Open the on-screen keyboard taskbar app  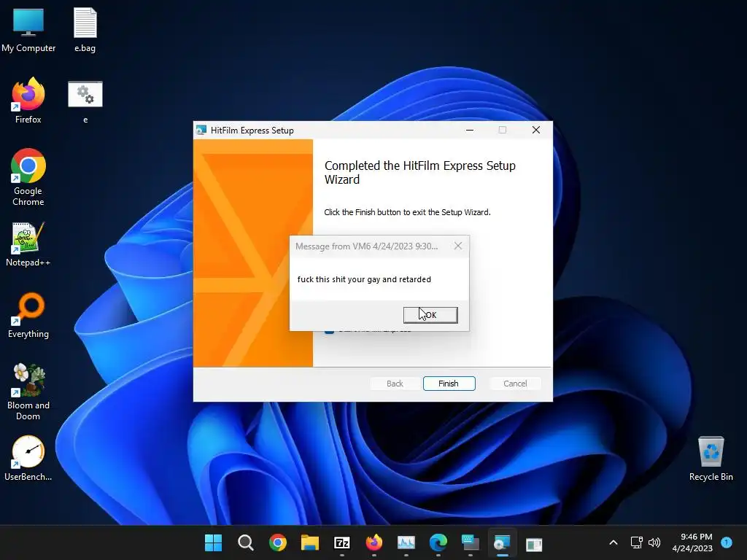click(x=471, y=542)
